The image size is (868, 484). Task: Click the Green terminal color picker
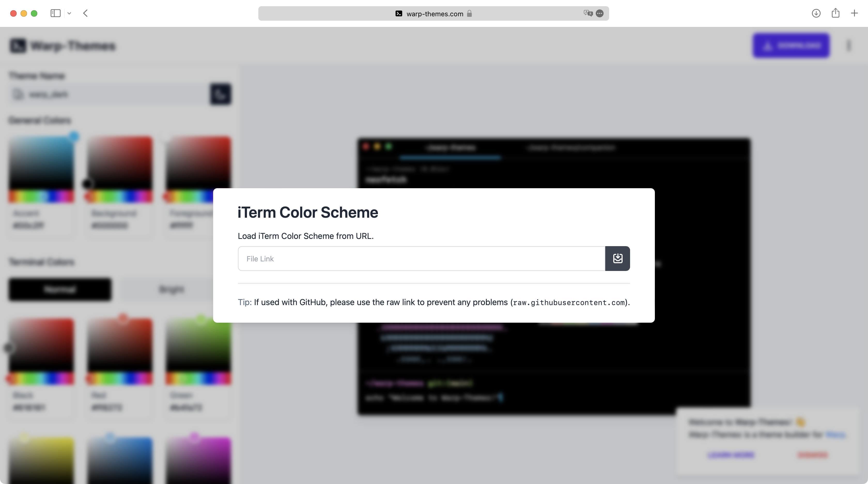[198, 345]
